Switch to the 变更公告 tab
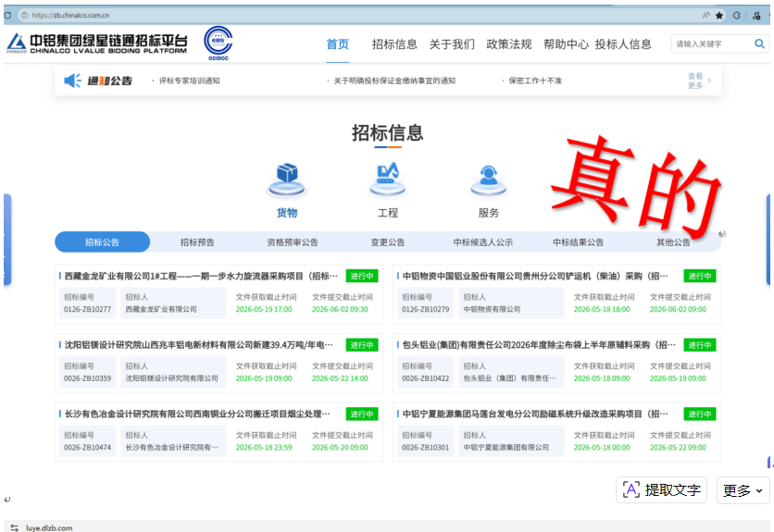The image size is (774, 532). (388, 242)
